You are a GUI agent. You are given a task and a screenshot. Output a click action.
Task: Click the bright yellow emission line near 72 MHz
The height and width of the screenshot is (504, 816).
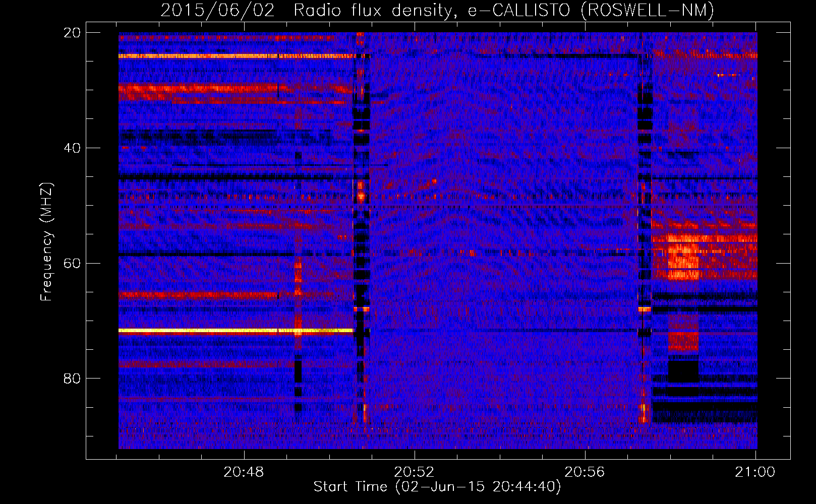click(x=236, y=331)
